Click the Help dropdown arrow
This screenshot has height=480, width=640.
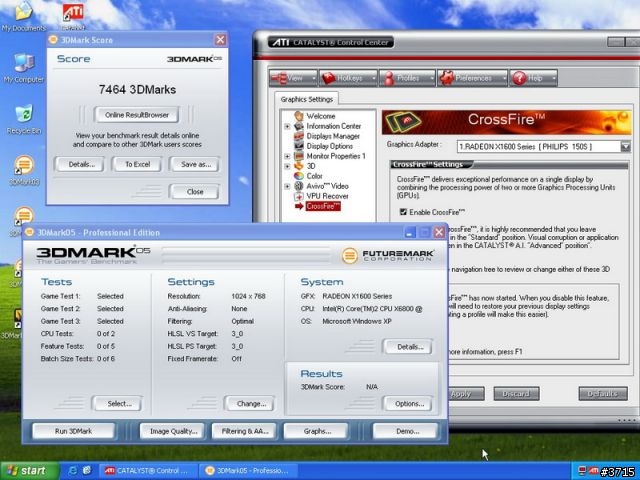pos(553,78)
